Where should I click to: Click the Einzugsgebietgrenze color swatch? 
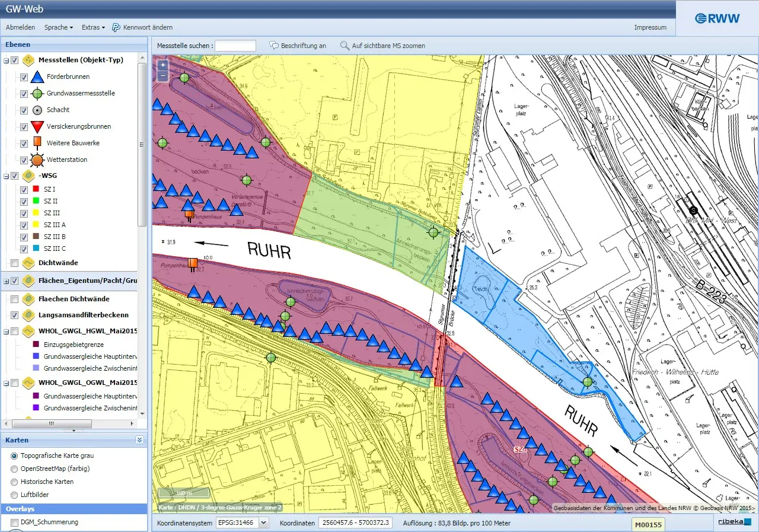(37, 344)
